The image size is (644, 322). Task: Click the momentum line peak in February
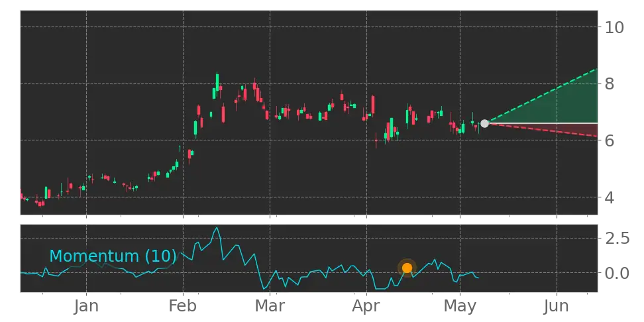217,227
